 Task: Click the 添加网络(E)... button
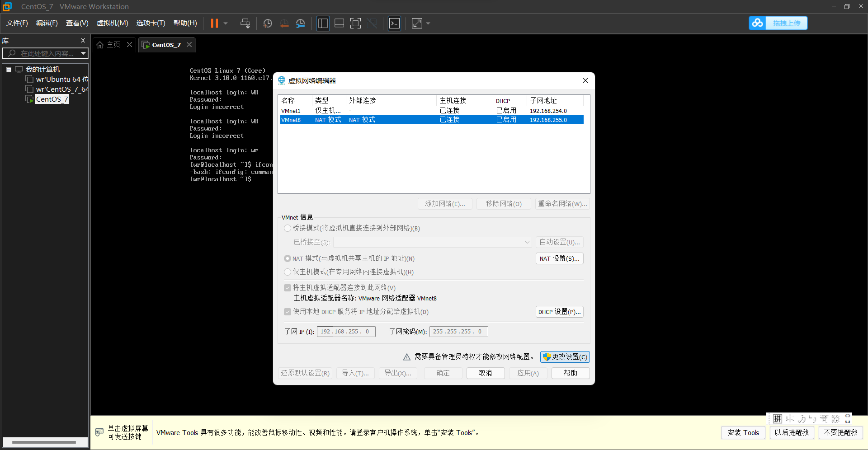tap(445, 204)
